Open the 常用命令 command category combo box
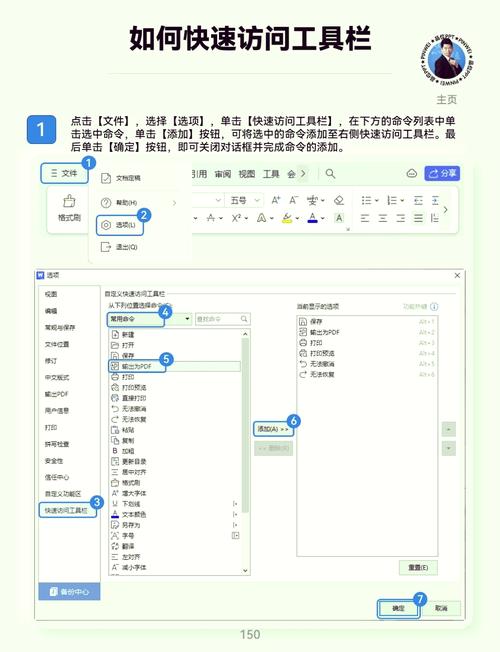This screenshot has width=500, height=652. click(149, 319)
